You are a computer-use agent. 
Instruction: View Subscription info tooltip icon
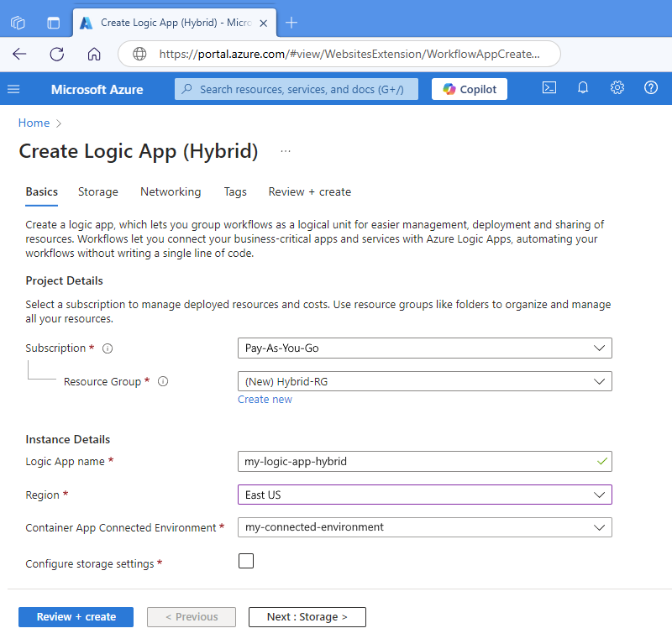pyautogui.click(x=107, y=348)
